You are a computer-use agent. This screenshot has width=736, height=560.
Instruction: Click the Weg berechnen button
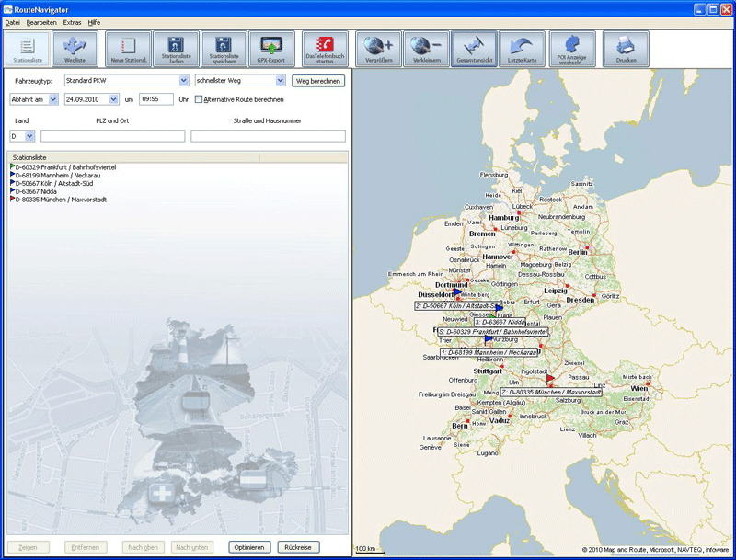tap(318, 81)
